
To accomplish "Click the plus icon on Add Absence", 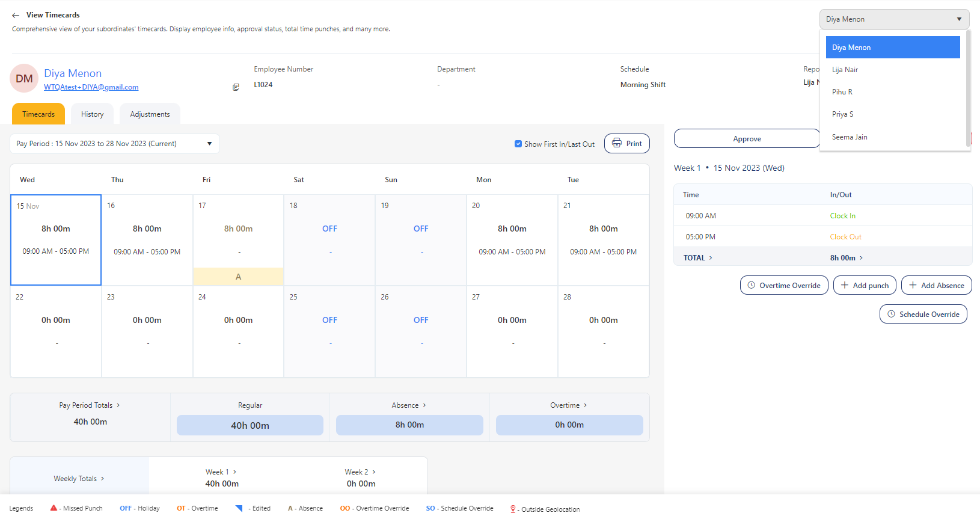I will tap(913, 285).
